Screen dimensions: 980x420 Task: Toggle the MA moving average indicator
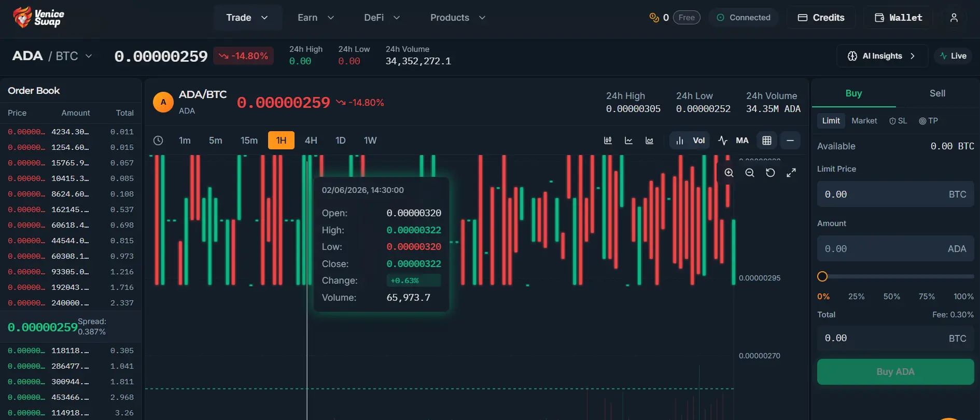pos(734,141)
